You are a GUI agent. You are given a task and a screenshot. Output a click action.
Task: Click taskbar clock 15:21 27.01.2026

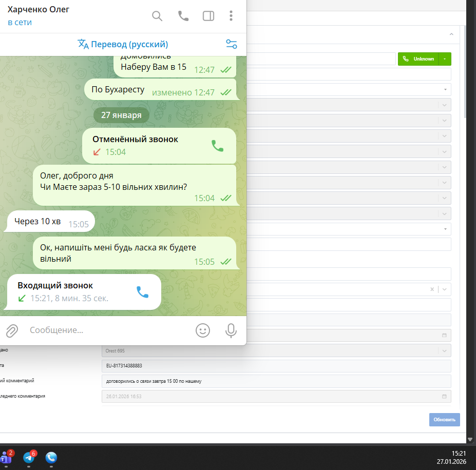point(451,458)
